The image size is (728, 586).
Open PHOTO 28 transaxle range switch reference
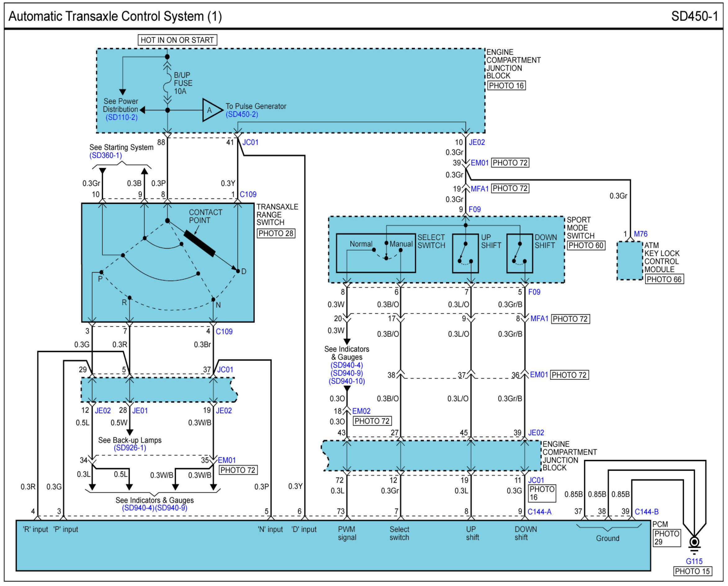276,233
